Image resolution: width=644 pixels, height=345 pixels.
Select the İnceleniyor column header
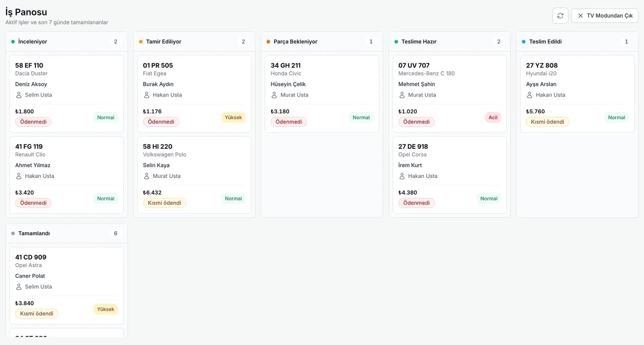[x=66, y=42]
